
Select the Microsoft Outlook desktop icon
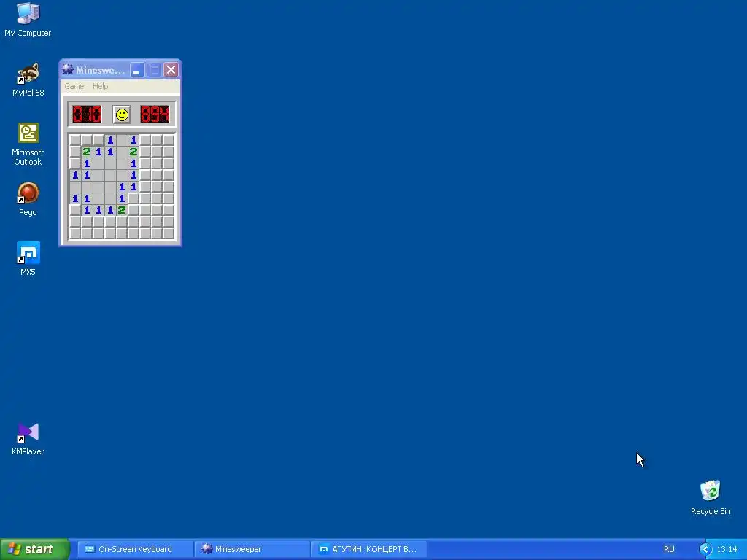pos(28,144)
